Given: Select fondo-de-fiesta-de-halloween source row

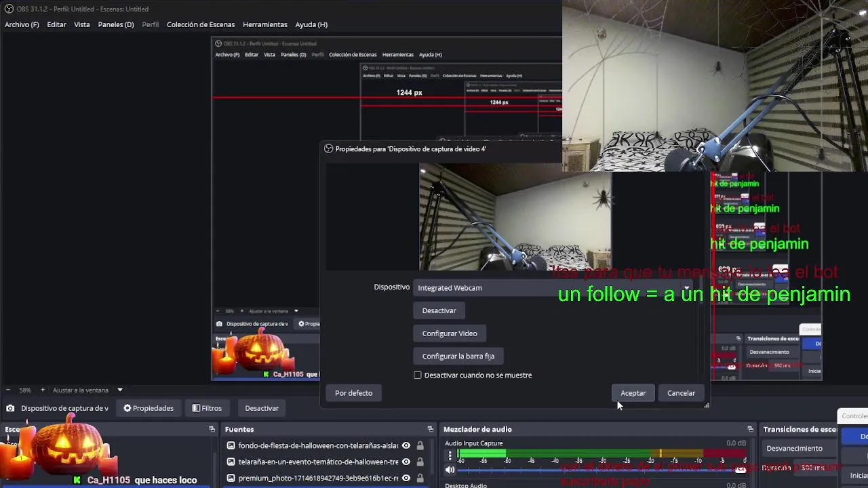Looking at the screenshot, I should tap(325, 445).
